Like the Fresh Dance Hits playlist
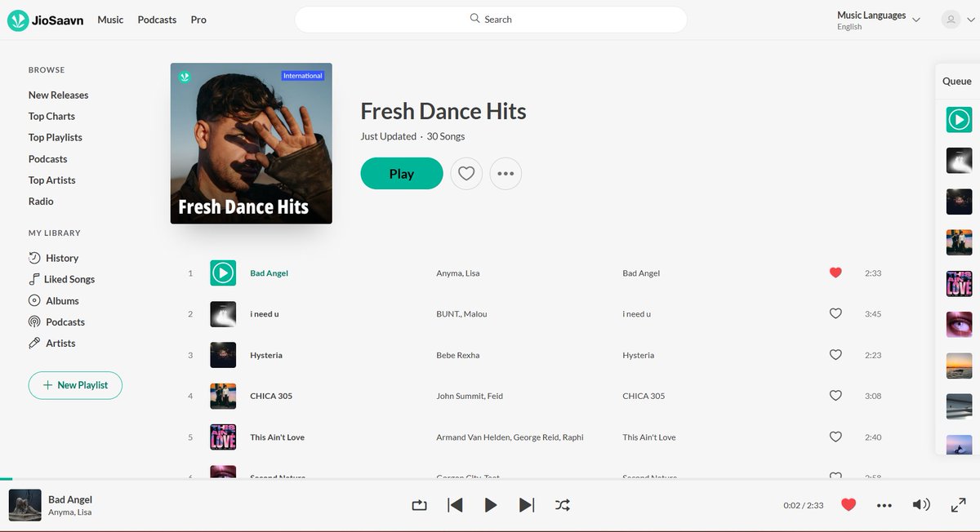 (x=466, y=174)
